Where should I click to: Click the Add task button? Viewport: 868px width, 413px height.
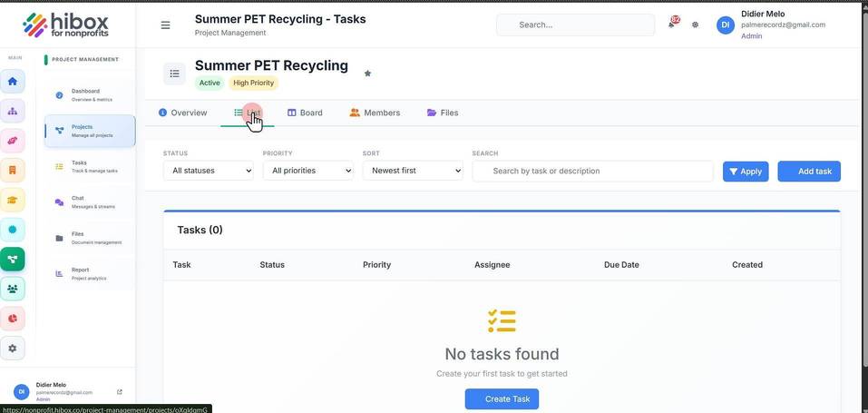pyautogui.click(x=809, y=172)
